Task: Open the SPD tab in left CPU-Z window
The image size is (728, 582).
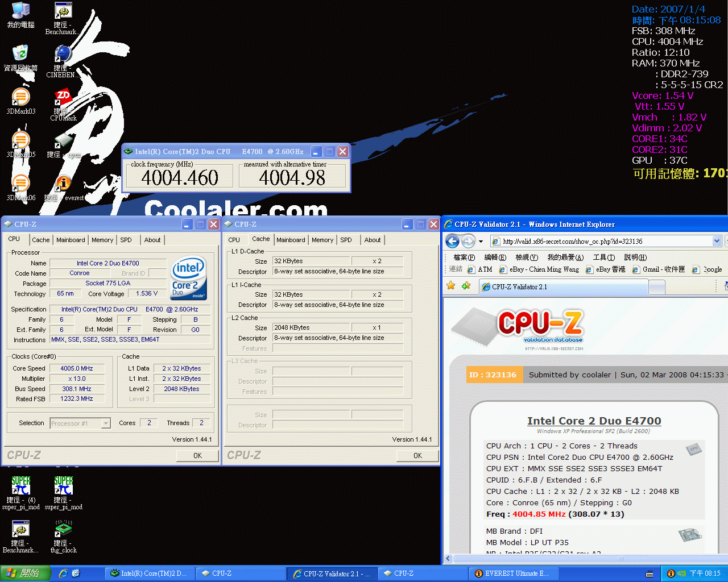Action: 126,240
